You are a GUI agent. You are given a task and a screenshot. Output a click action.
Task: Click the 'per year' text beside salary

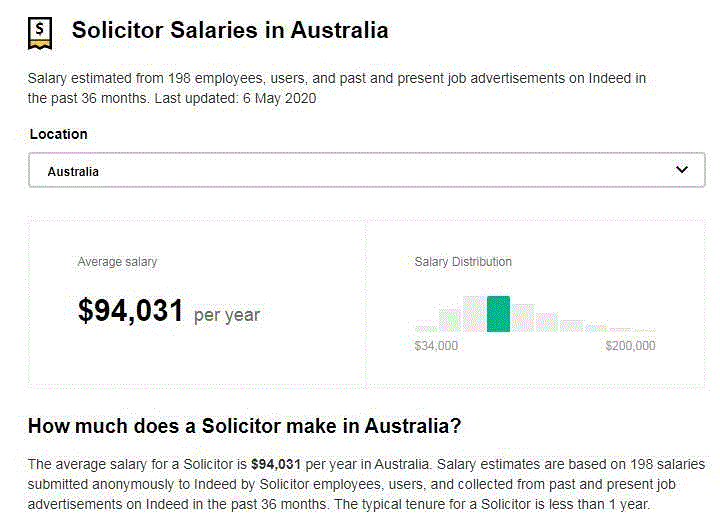227,315
